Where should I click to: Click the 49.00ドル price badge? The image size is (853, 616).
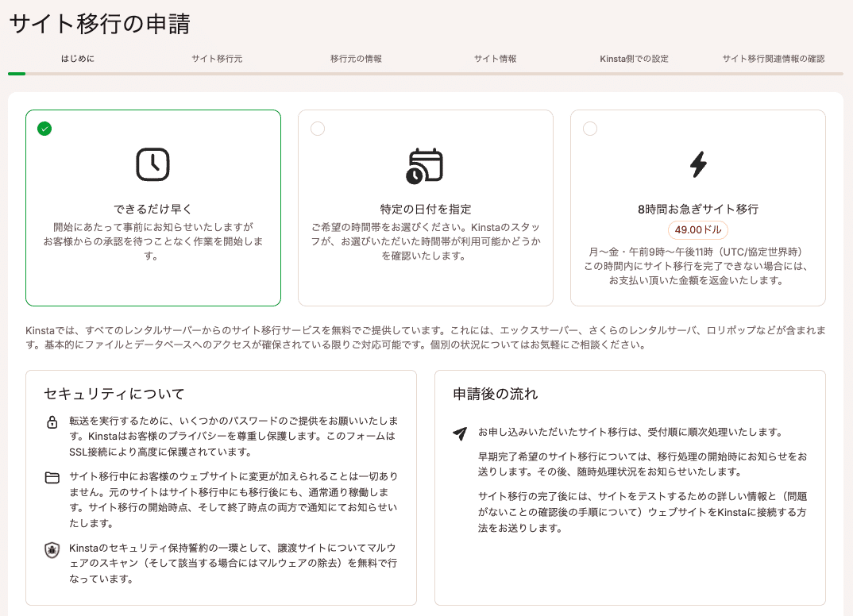pyautogui.click(x=698, y=230)
